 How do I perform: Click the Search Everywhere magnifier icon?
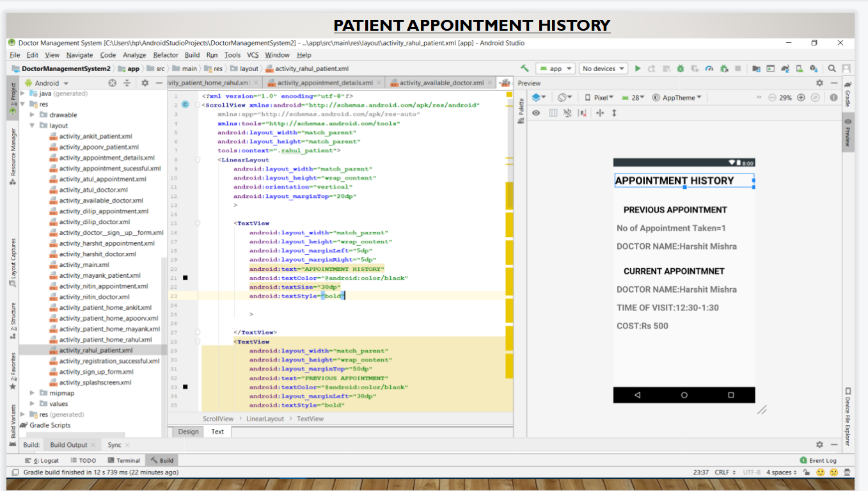pos(832,68)
